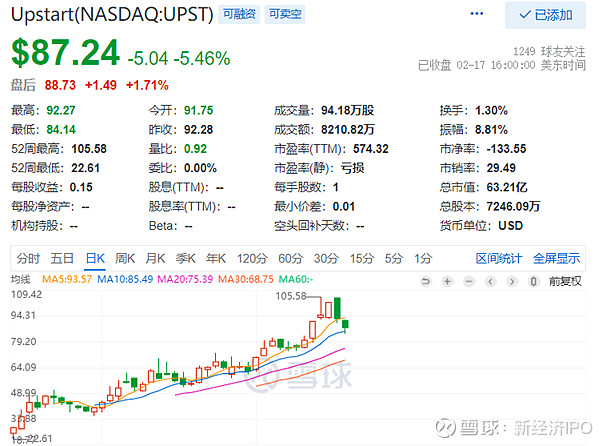Click the 105.58 high marker on chart
This screenshot has height=446, width=610.
291,296
